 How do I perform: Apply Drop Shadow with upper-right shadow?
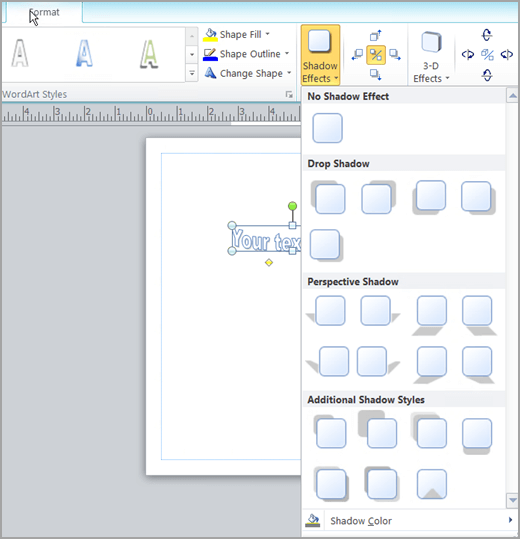[x=378, y=197]
